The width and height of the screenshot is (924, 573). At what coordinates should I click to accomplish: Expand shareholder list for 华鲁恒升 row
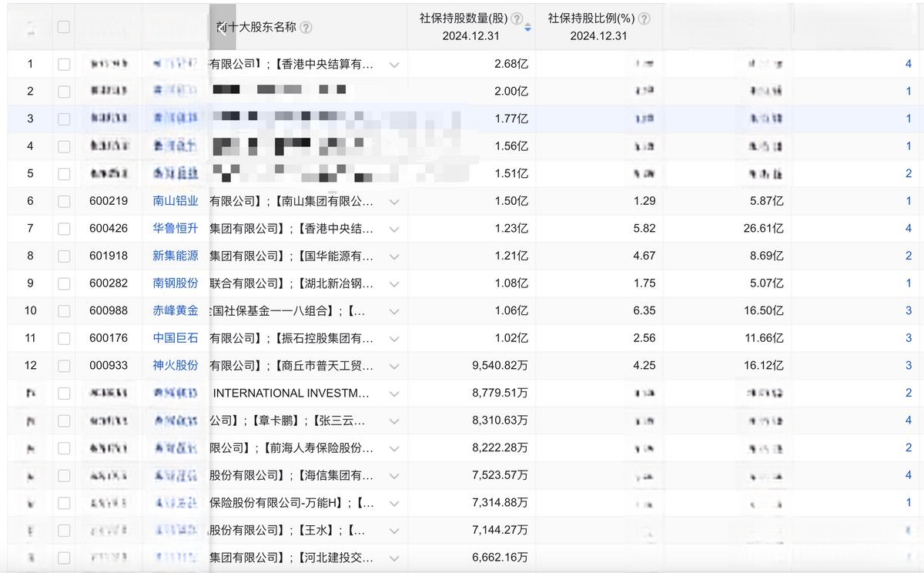pyautogui.click(x=394, y=229)
